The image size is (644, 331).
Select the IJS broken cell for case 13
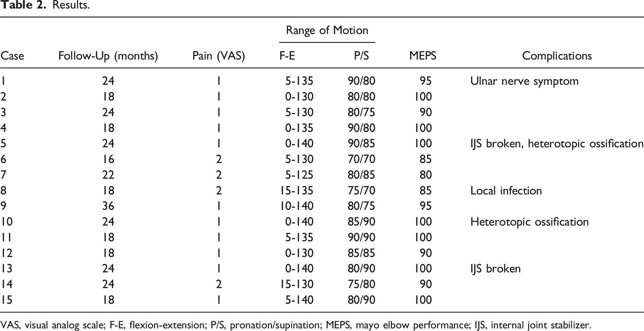coord(495,269)
